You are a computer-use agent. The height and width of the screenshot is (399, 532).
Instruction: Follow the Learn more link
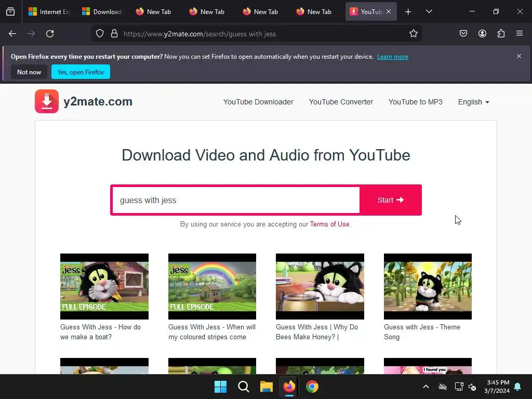[x=393, y=57]
